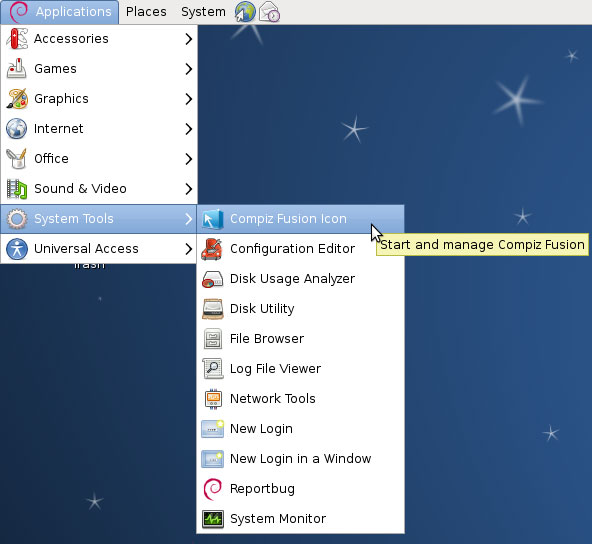The image size is (592, 544).
Task: Click the Configuration Editor red toolbox icon
Action: pyautogui.click(x=213, y=248)
